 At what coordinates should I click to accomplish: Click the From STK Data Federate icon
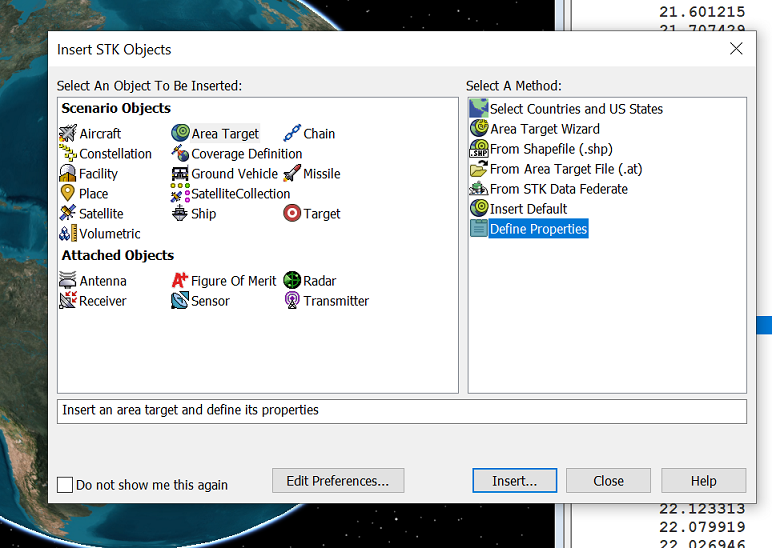479,189
